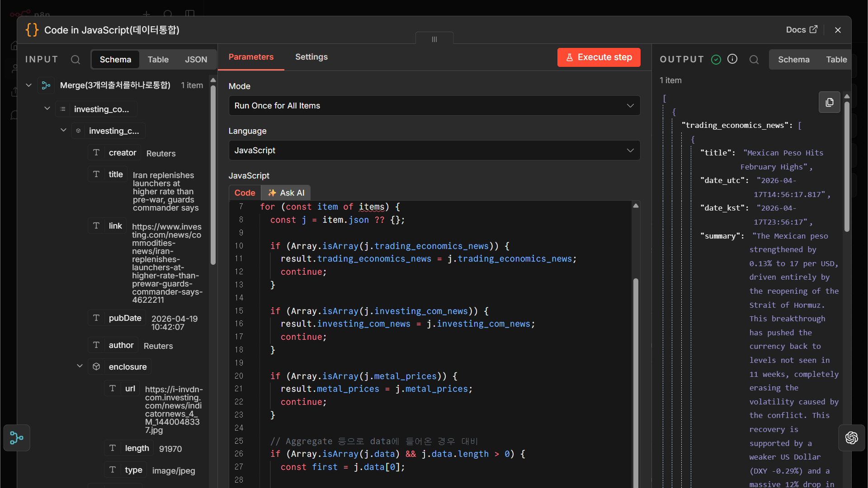Screen dimensions: 868x488
Task: Switch output view to Schema
Action: (794, 60)
